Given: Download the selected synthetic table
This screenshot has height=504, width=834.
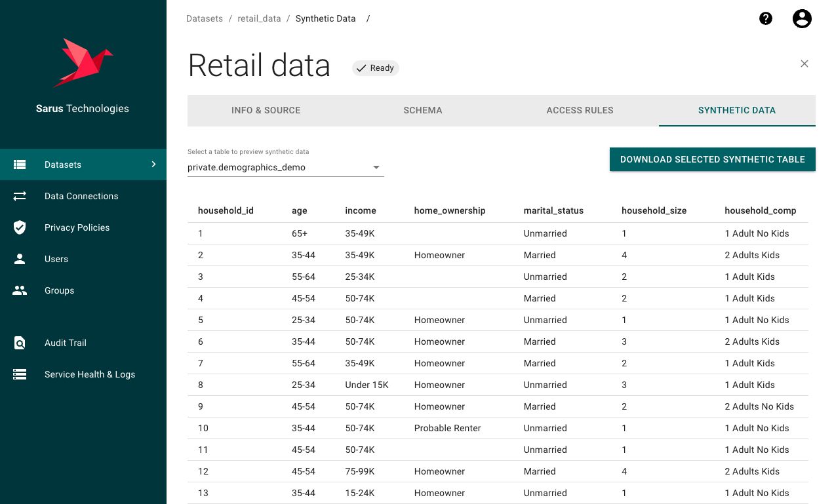Looking at the screenshot, I should pyautogui.click(x=712, y=159).
